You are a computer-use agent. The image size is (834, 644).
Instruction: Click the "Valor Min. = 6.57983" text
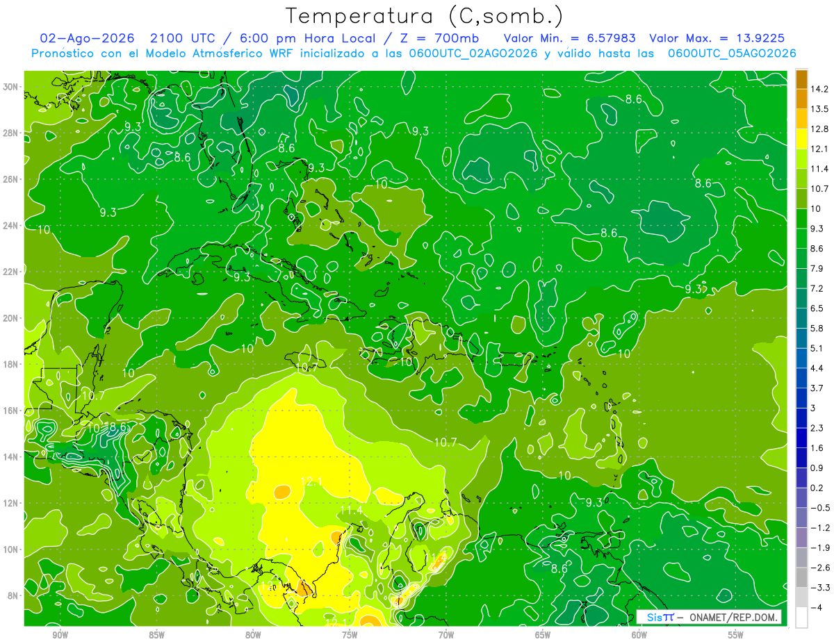(x=569, y=38)
